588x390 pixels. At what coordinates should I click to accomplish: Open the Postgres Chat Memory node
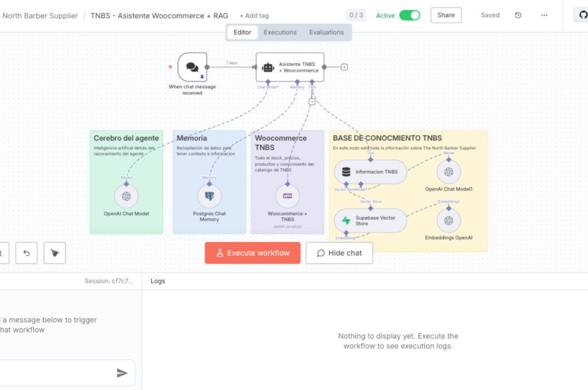[x=209, y=196]
